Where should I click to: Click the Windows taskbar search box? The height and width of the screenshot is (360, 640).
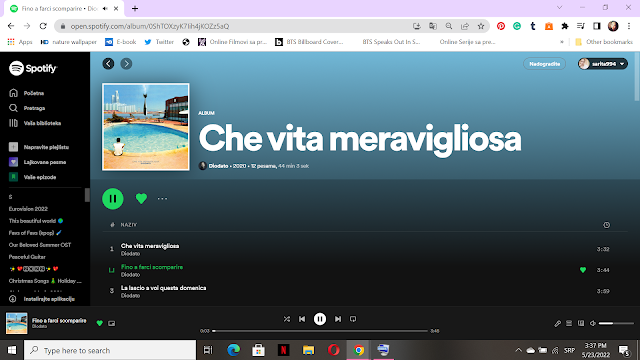pyautogui.click(x=110, y=350)
